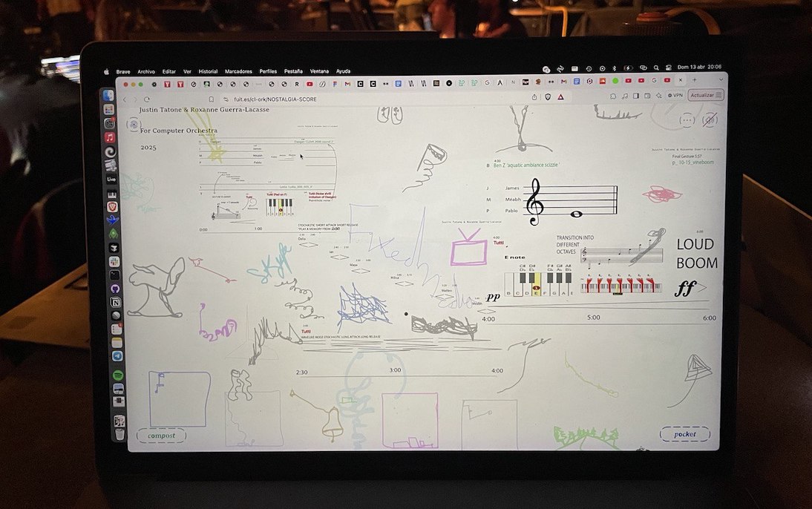
Task: Open the Actualizar hamburger menu
Action: 718,95
